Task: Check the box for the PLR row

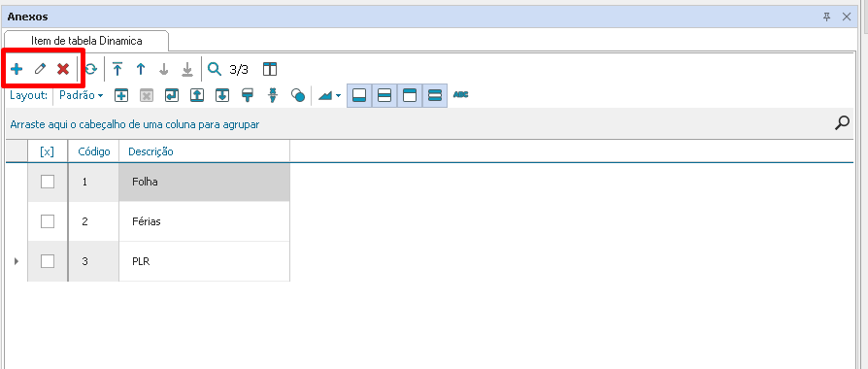Action: pos(48,261)
